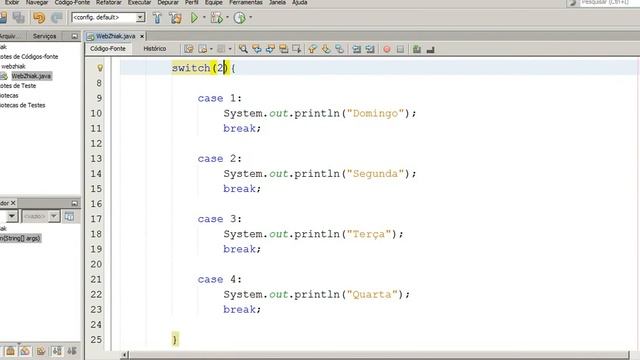This screenshot has height=360, width=640.
Task: Close the WebZhiak.java tab
Action: (142, 36)
